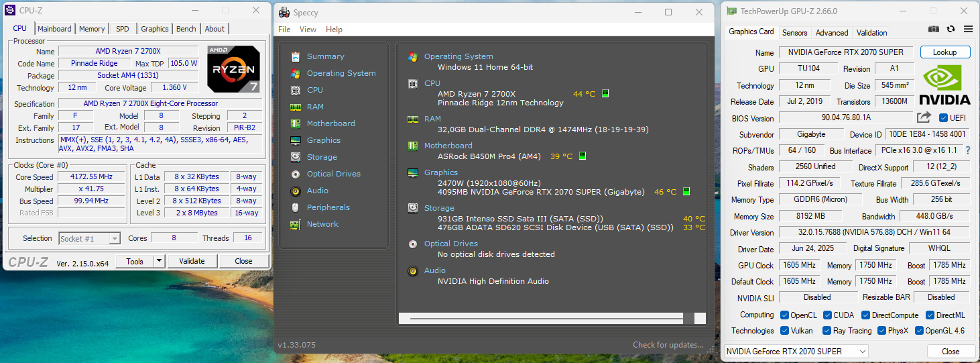Screen dimensions: 980x363
Task: Toggle OpenGL 4.6 checkbox in GPU-Z
Action: click(919, 331)
